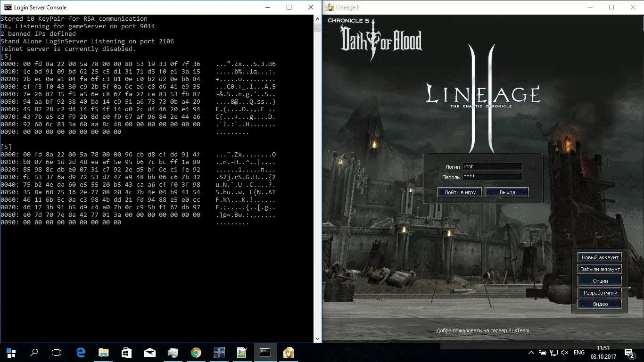Launch Microsoft Edge from taskbar
644x362 pixels.
click(x=81, y=352)
